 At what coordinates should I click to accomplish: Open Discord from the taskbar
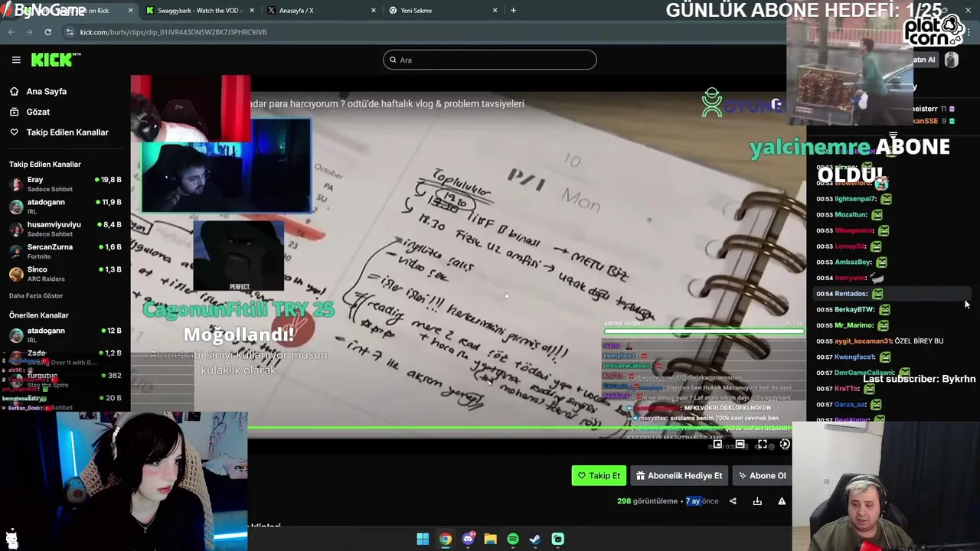468,540
